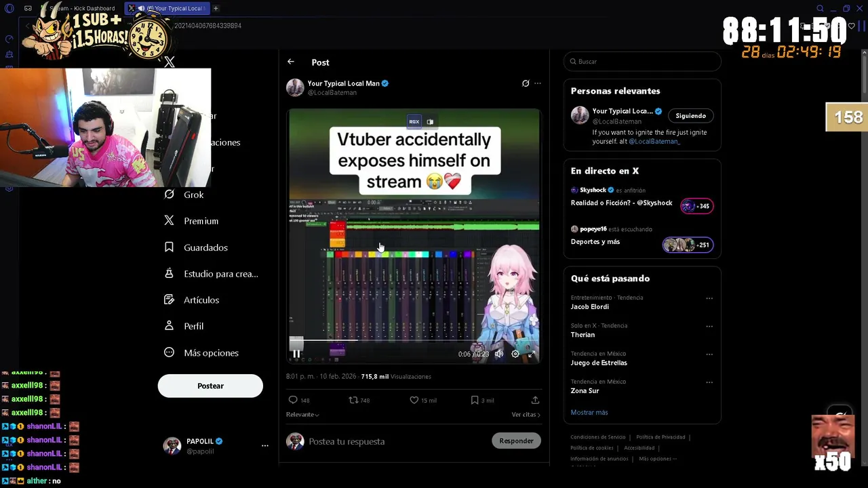Expand Más opciones menu
Viewport: 868px width, 488px height.
pyautogui.click(x=201, y=352)
